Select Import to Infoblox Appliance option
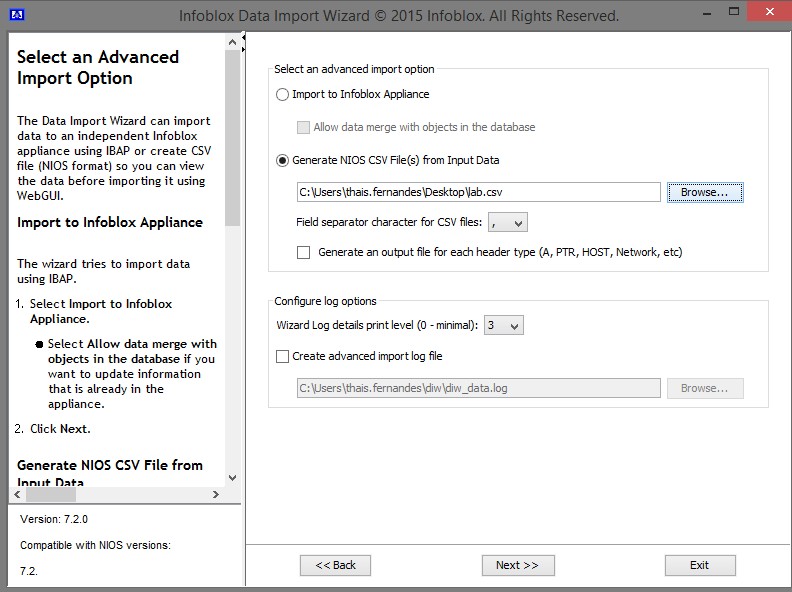Viewport: 792px width, 592px height. tap(282, 95)
